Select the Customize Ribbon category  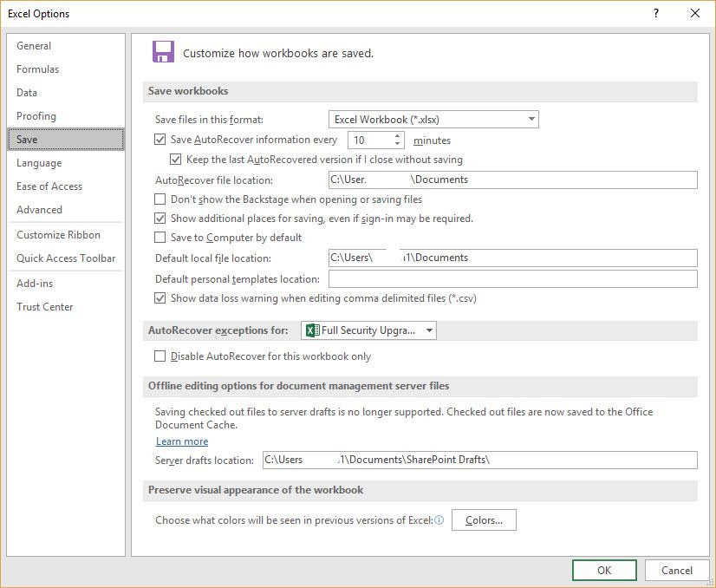(x=58, y=235)
